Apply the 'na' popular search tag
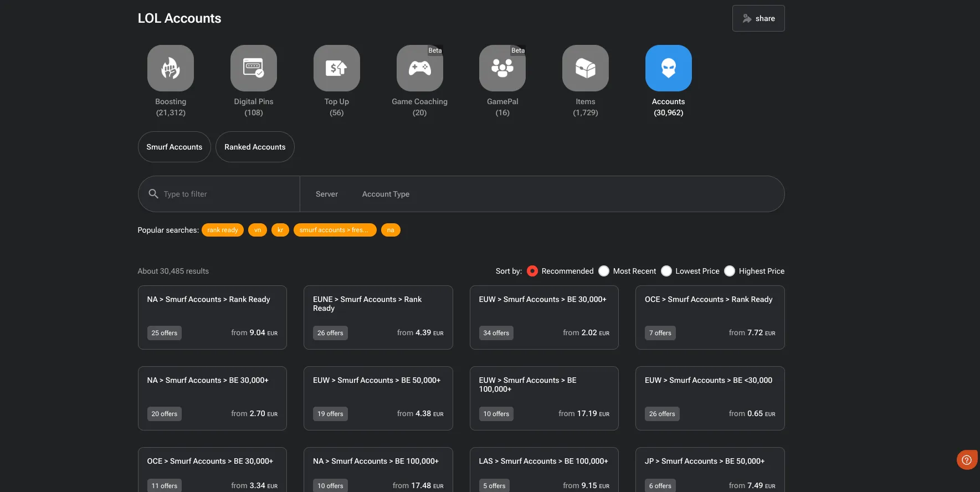 (x=391, y=230)
